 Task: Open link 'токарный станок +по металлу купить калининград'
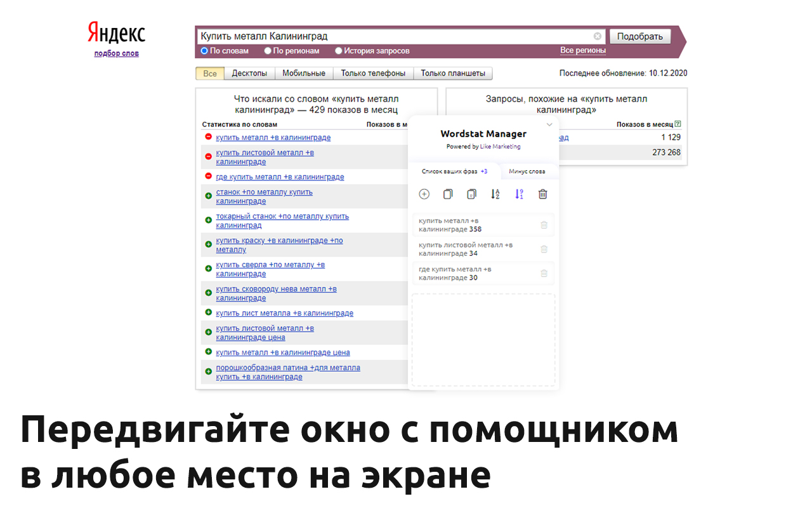(282, 221)
